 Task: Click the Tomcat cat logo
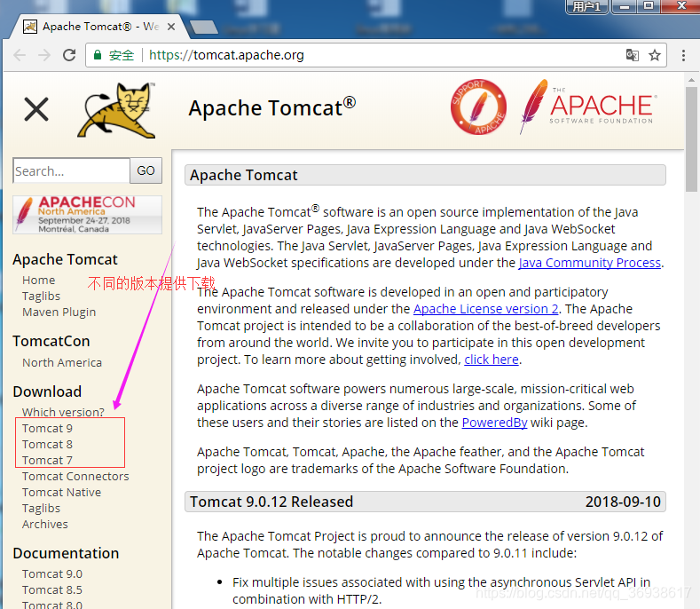pos(116,110)
